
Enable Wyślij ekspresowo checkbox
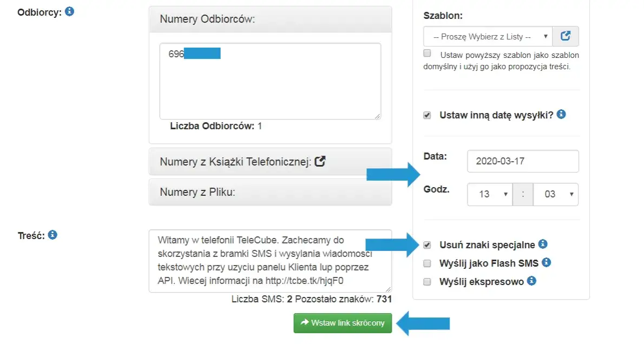427,281
